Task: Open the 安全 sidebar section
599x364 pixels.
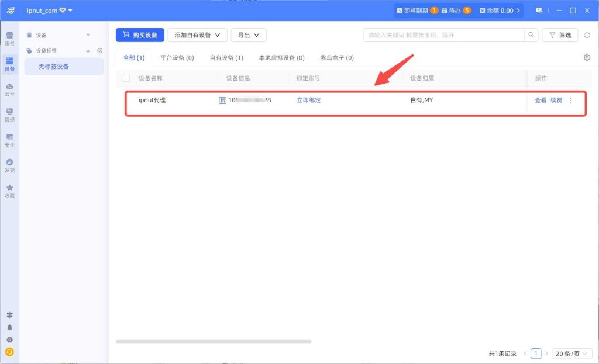Action: (x=9, y=140)
